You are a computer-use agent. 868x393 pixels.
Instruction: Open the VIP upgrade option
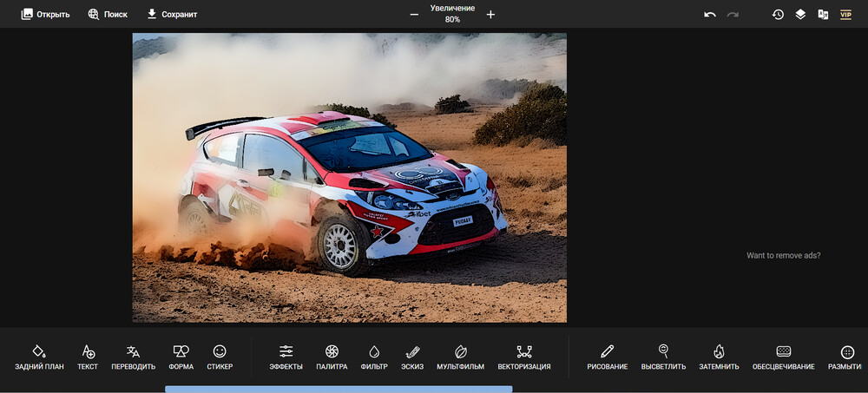(x=845, y=15)
